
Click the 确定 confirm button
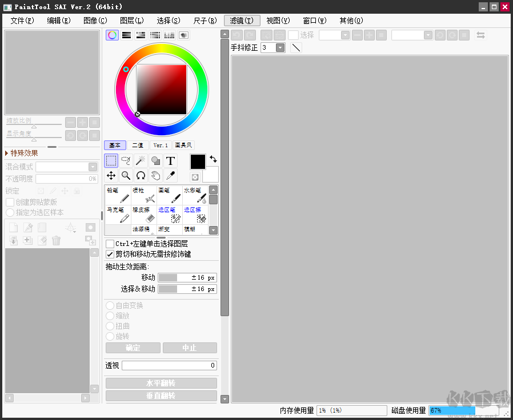point(133,348)
